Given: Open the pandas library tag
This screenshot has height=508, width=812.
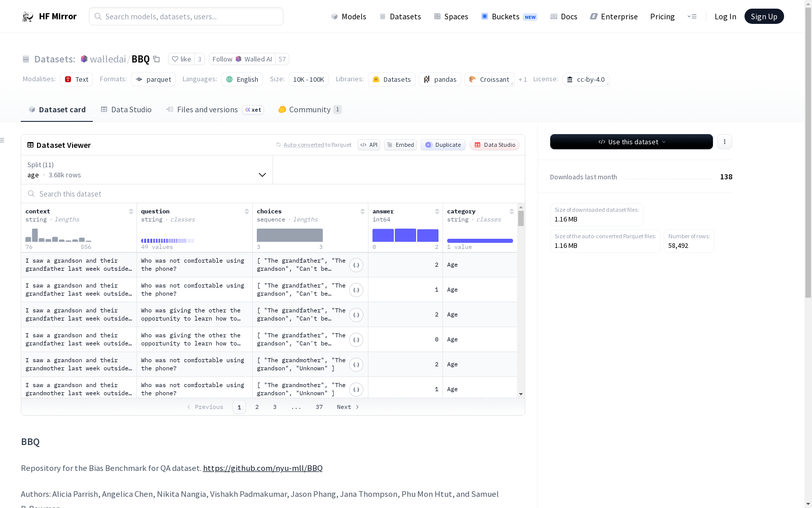Looking at the screenshot, I should [x=440, y=79].
